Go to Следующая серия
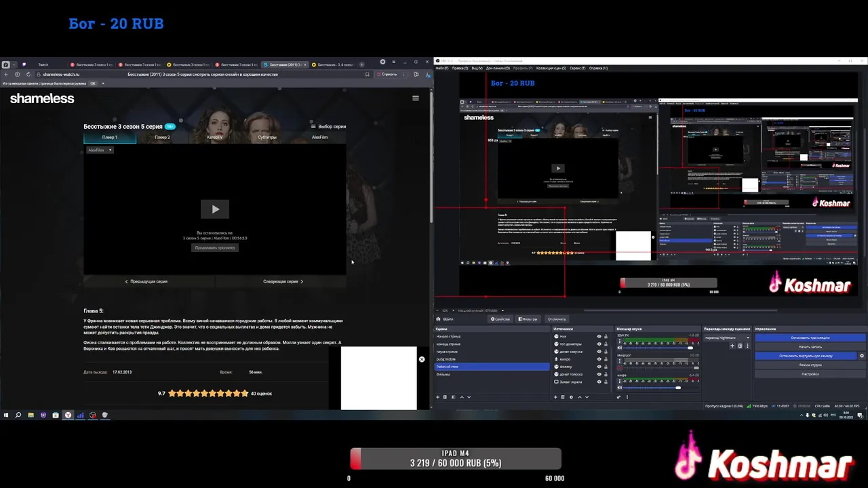This screenshot has height=488, width=868. (283, 281)
